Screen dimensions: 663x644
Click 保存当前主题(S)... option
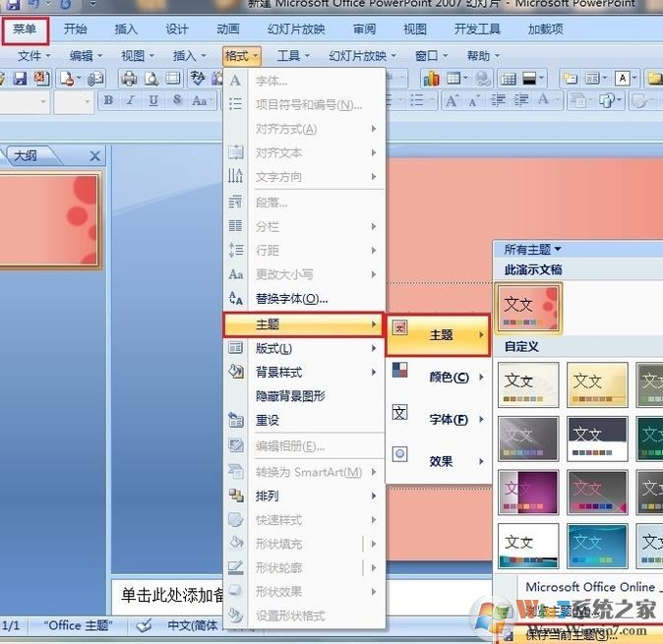coord(578,634)
